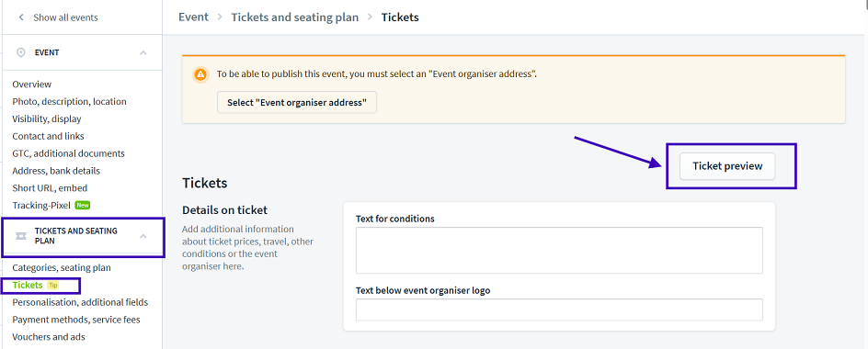Open Photo, description, location page
Screen dimensions: 868x349
coord(69,101)
